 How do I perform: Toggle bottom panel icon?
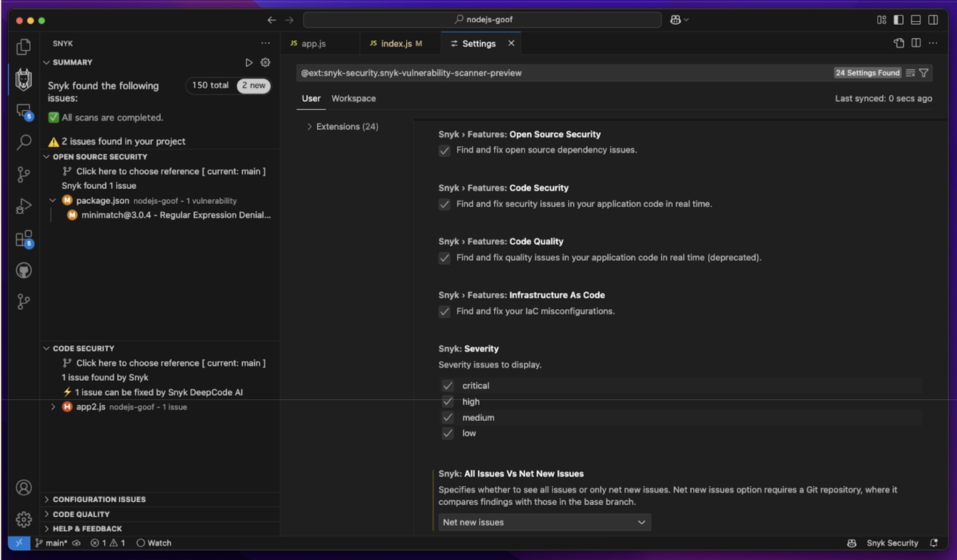(915, 20)
